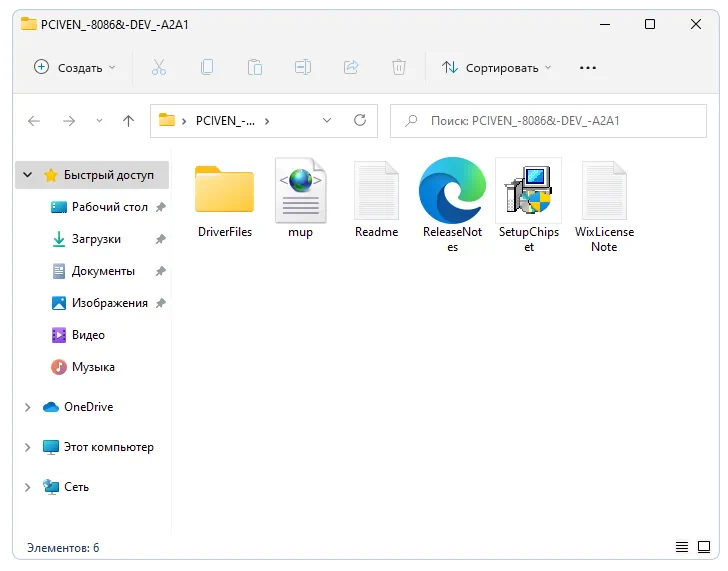This screenshot has height=571, width=728.
Task: Go back with the left arrow
Action: pyautogui.click(x=34, y=121)
